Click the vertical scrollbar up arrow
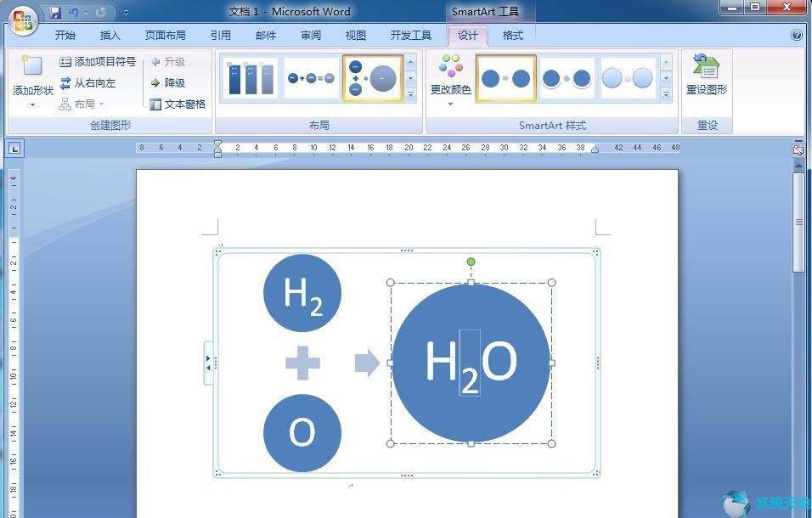 pyautogui.click(x=798, y=166)
